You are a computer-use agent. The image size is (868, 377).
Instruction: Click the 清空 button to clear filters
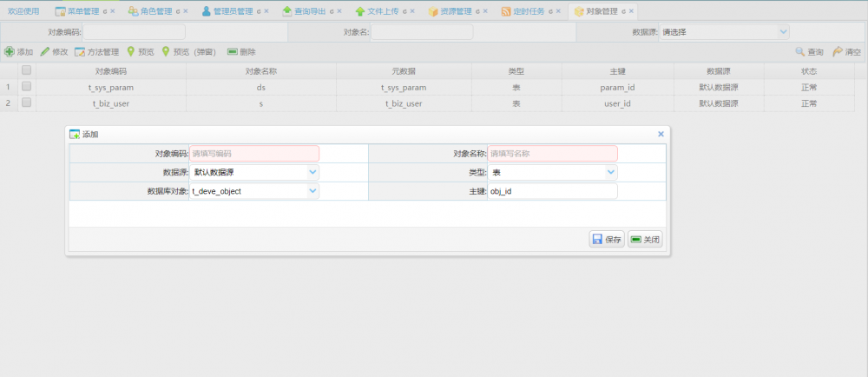point(846,52)
